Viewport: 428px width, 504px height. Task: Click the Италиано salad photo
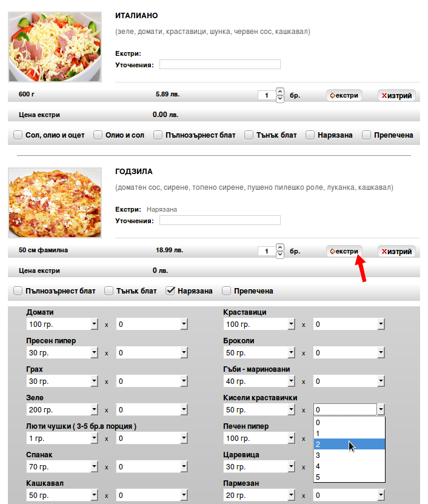pyautogui.click(x=55, y=47)
